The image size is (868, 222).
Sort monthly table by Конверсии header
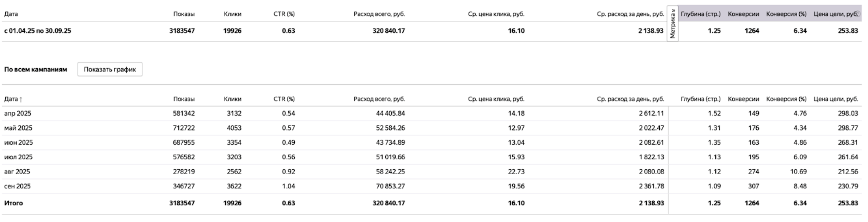point(743,99)
